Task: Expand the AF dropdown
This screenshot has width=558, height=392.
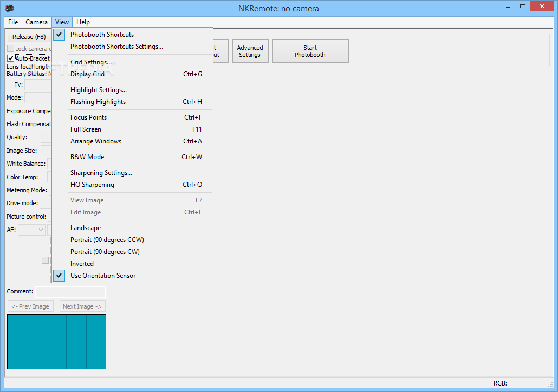Action: point(31,230)
